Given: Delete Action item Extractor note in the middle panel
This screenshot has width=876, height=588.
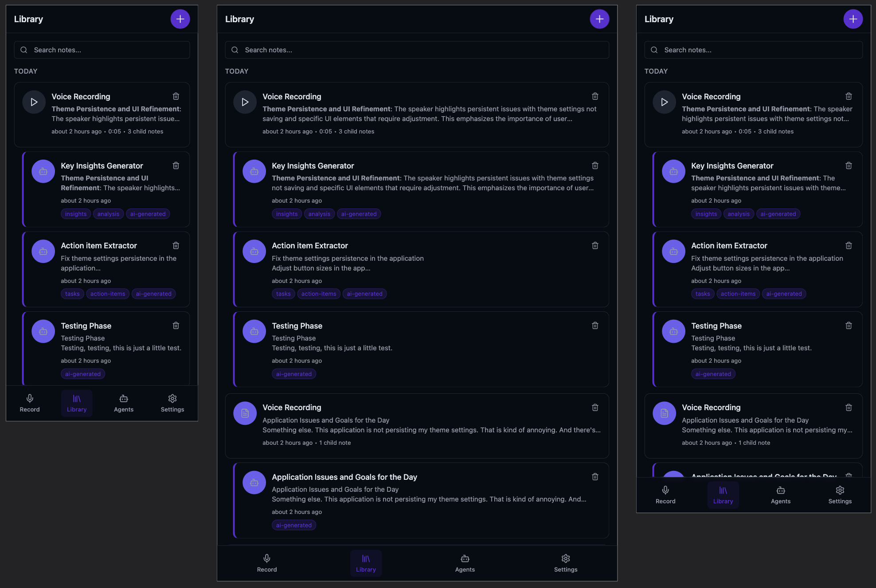Looking at the screenshot, I should pos(595,245).
